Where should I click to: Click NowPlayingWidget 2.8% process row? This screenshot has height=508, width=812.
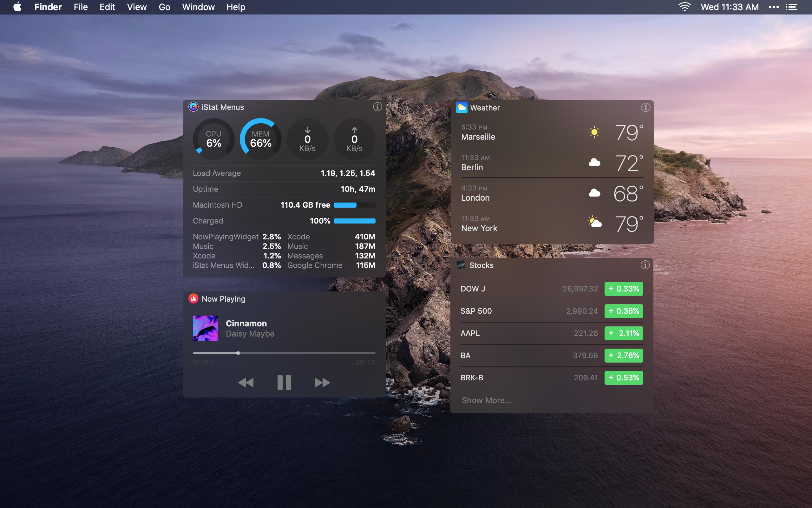tap(237, 237)
